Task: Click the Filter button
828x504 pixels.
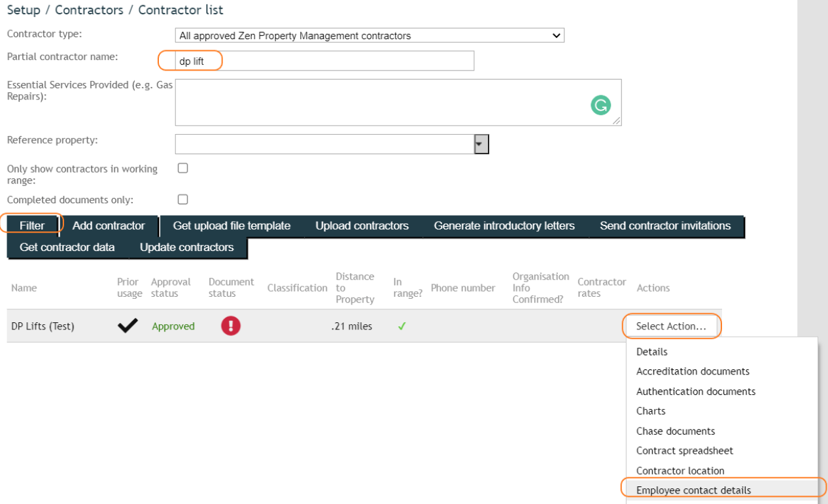Action: [x=33, y=226]
